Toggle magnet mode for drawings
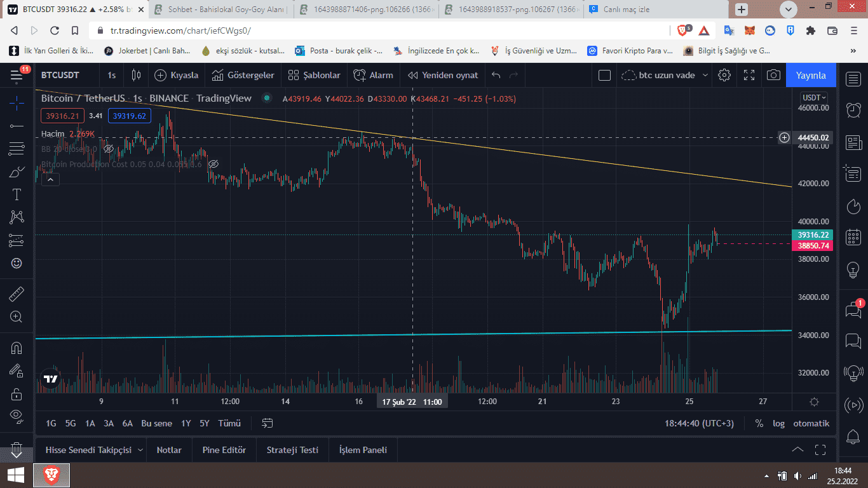This screenshot has width=868, height=488. pos(17,348)
